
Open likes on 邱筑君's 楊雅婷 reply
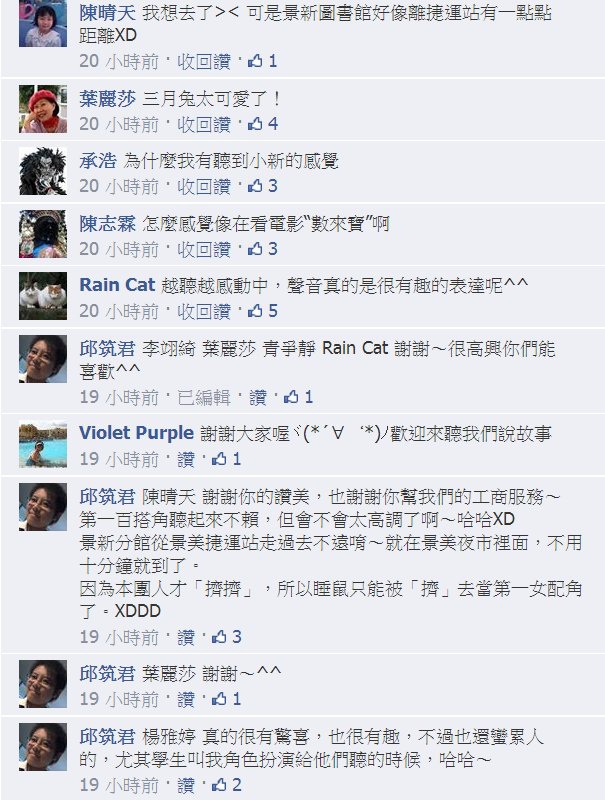(226, 785)
